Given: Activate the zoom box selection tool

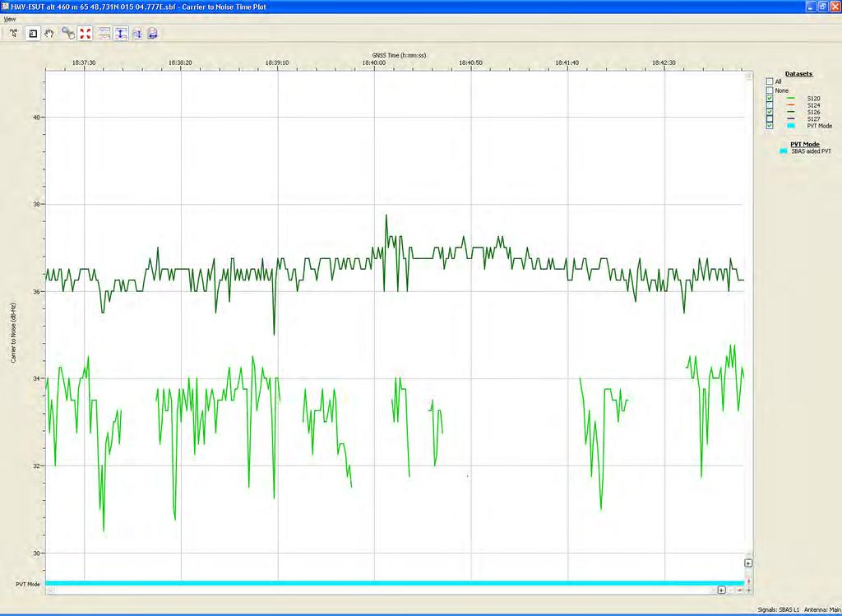Looking at the screenshot, I should (x=33, y=33).
